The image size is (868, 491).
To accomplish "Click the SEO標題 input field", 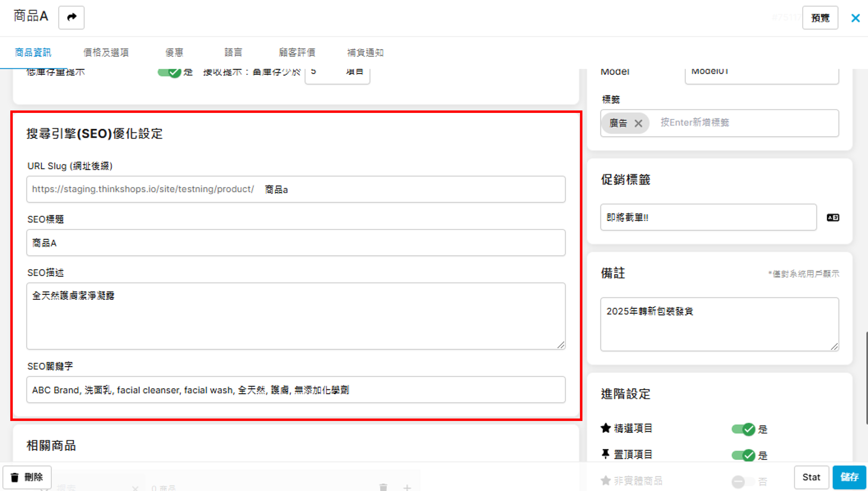I will (x=296, y=243).
